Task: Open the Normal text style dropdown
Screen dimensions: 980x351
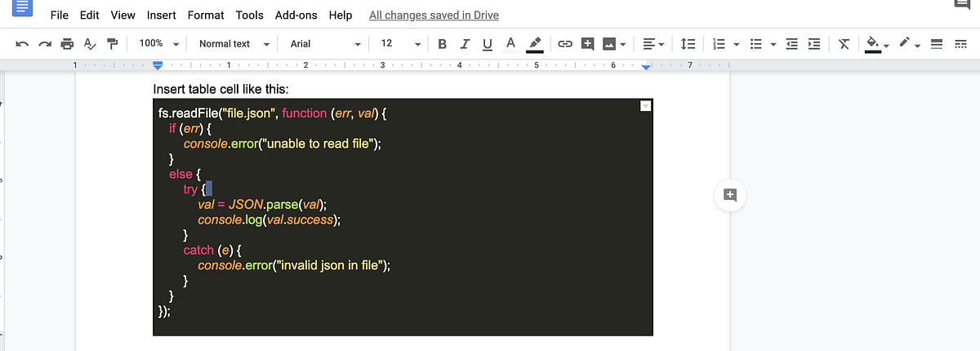Action: click(x=234, y=44)
